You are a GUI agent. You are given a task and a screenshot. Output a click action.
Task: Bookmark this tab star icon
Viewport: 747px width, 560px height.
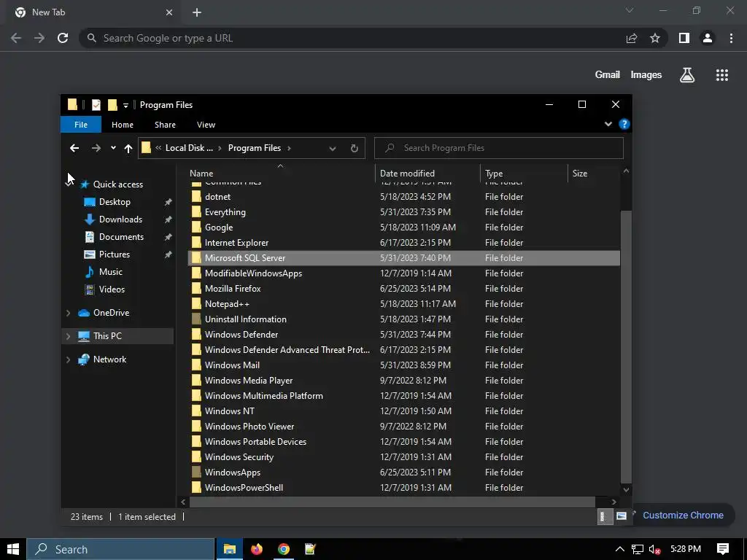pyautogui.click(x=655, y=38)
